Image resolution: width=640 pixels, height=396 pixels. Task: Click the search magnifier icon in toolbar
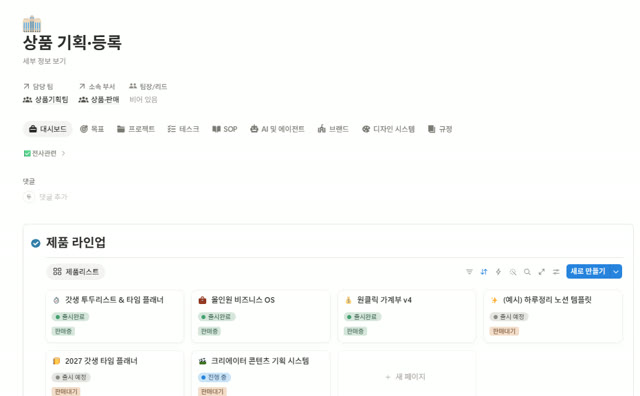[527, 272]
